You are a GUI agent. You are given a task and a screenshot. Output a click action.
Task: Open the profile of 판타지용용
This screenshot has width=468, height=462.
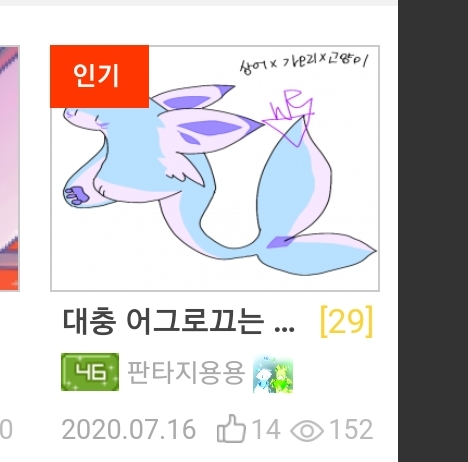click(x=186, y=373)
